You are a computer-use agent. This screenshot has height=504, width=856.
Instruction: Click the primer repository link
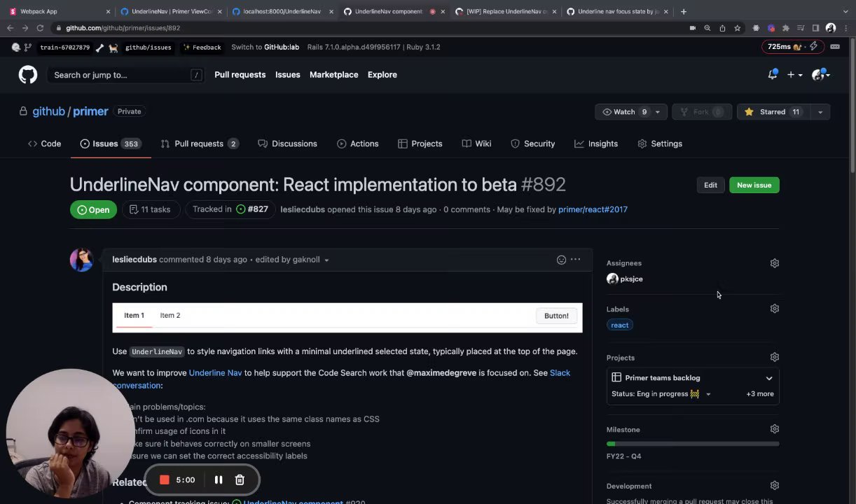pos(90,111)
